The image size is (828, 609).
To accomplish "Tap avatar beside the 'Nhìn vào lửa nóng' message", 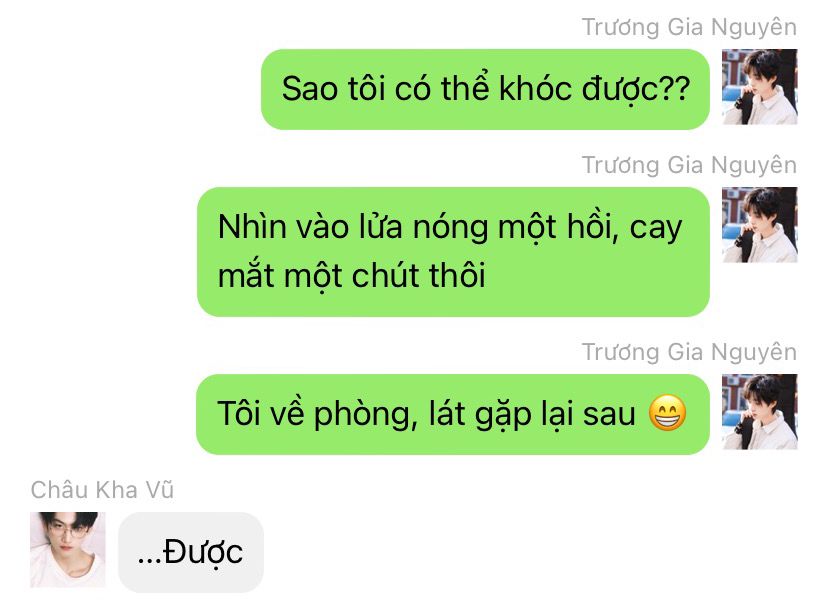I will pos(759,224).
